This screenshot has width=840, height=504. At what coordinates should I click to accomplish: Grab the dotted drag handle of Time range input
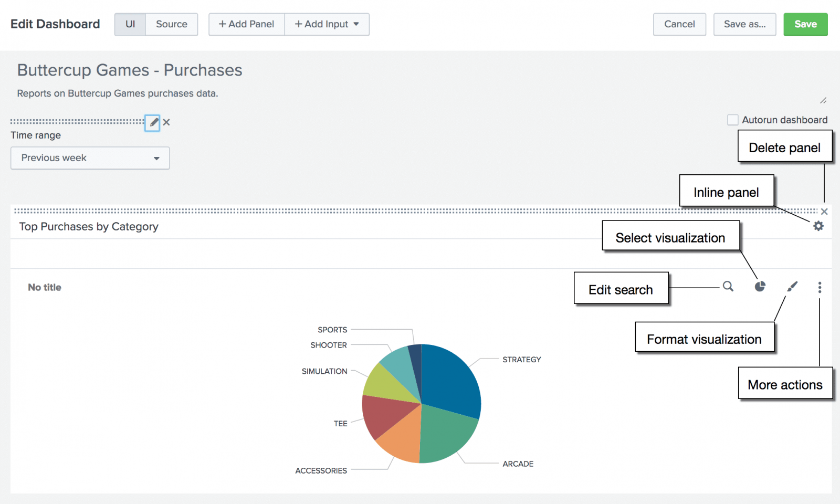(77, 122)
